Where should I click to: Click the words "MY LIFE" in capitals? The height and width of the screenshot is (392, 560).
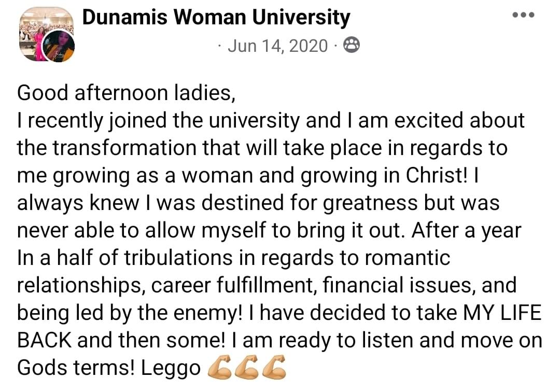[502, 312]
